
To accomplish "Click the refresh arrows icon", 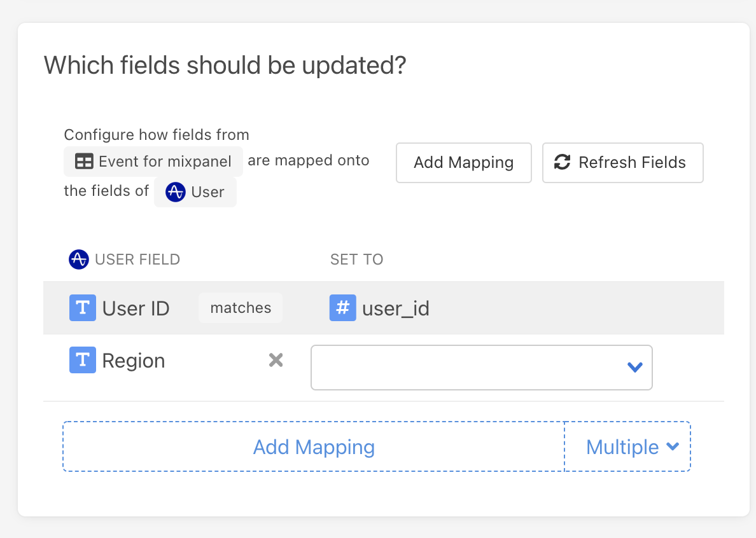I will pyautogui.click(x=562, y=163).
